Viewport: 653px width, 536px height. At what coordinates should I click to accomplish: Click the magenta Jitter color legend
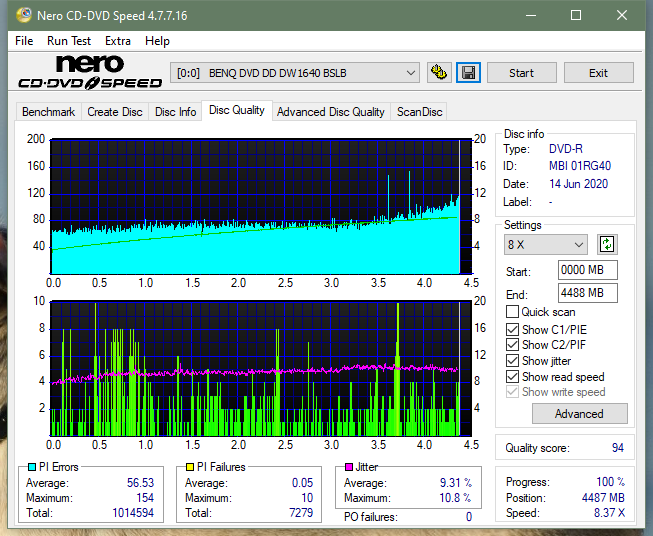pyautogui.click(x=349, y=467)
